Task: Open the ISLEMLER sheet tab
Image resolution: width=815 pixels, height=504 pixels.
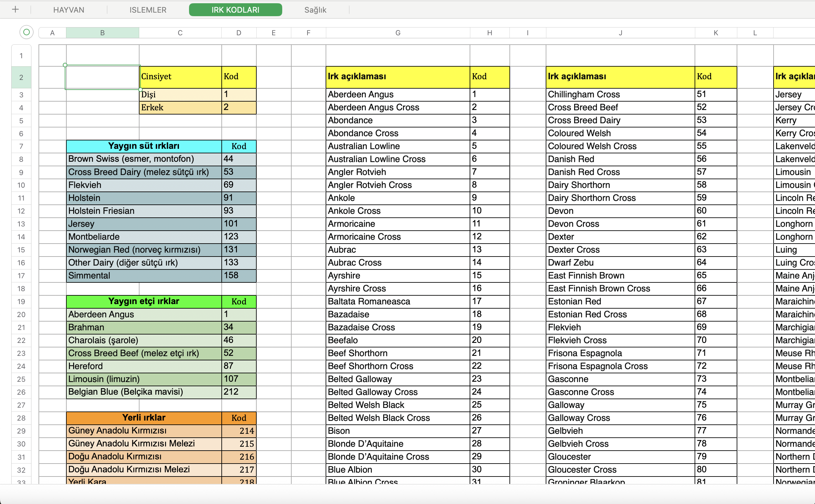Action: (148, 10)
